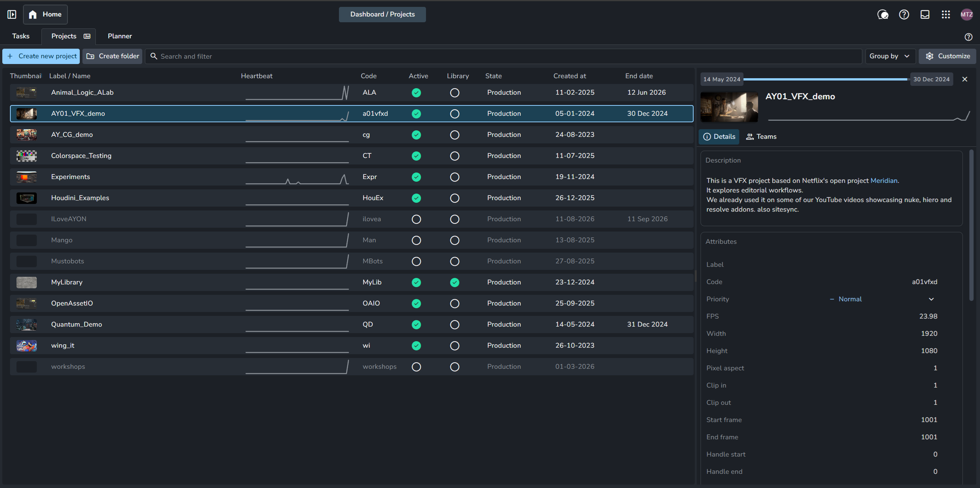Switch to the Planner tab
Screen dimensions: 980x488
click(x=120, y=36)
